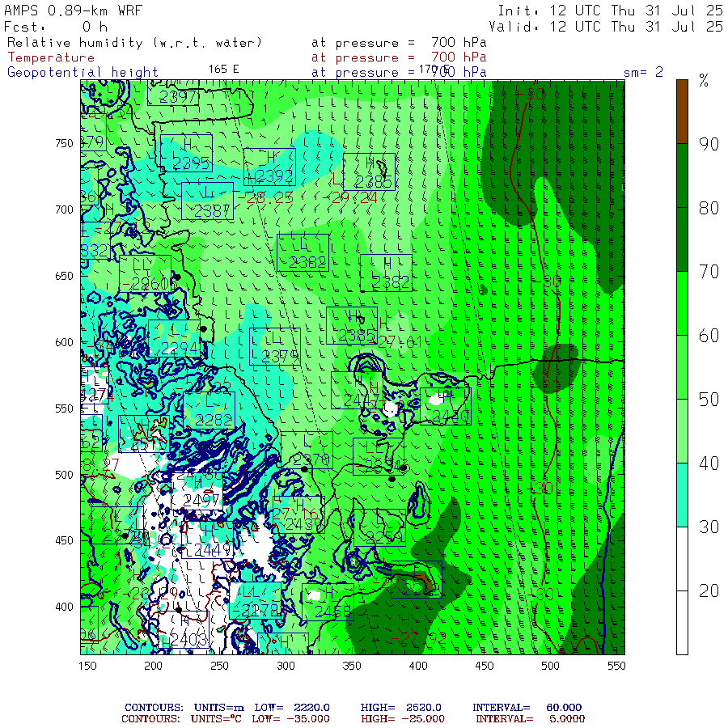Click the "H 2403" boxed height label
The height and width of the screenshot is (728, 728).
coord(184,630)
